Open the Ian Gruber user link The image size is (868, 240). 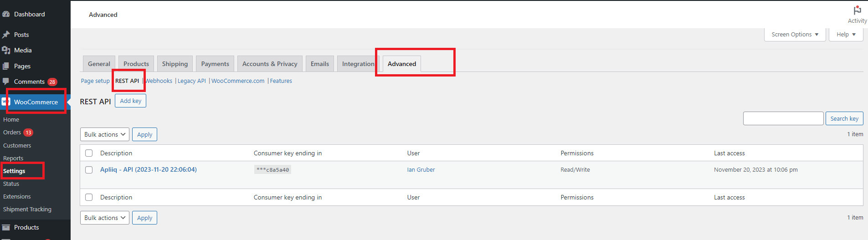click(x=421, y=169)
